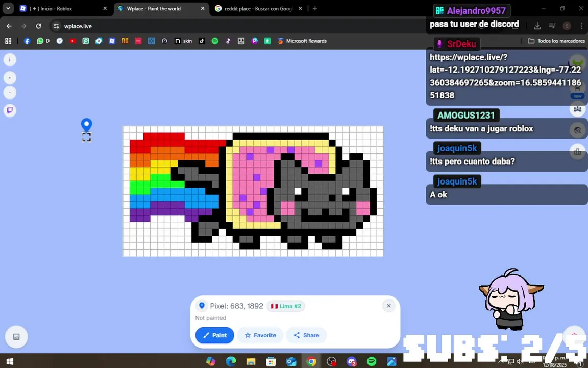Open the Todos los marcadores folder
The height and width of the screenshot is (368, 588).
(x=556, y=41)
